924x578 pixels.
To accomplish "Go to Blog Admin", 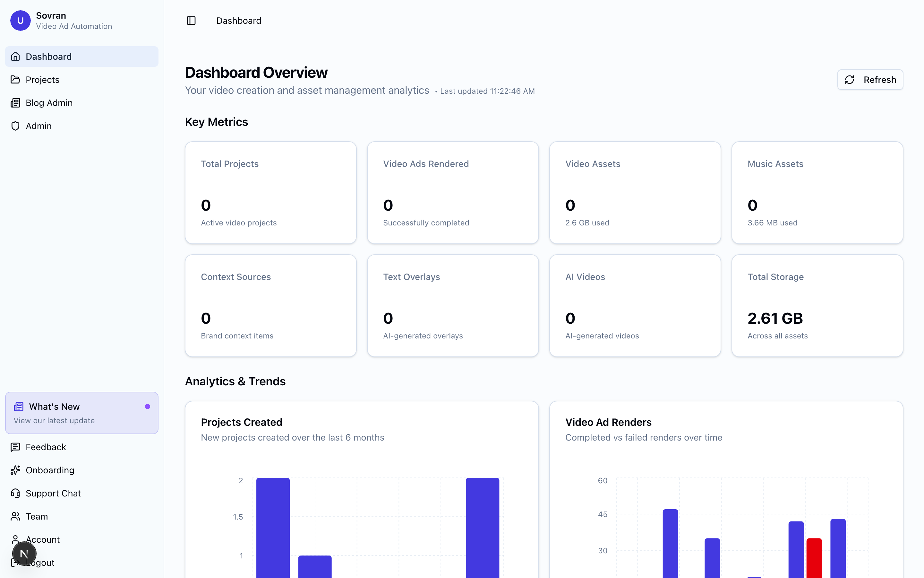I will tap(82, 103).
